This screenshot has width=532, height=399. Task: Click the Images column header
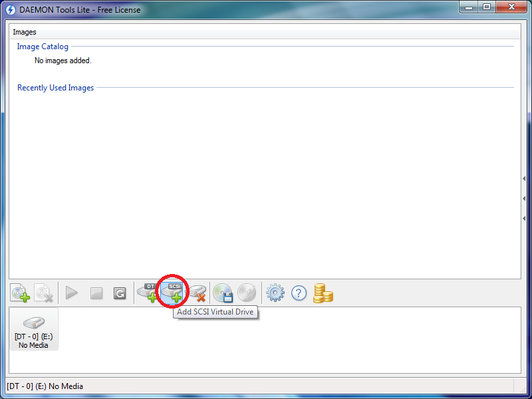click(x=265, y=32)
